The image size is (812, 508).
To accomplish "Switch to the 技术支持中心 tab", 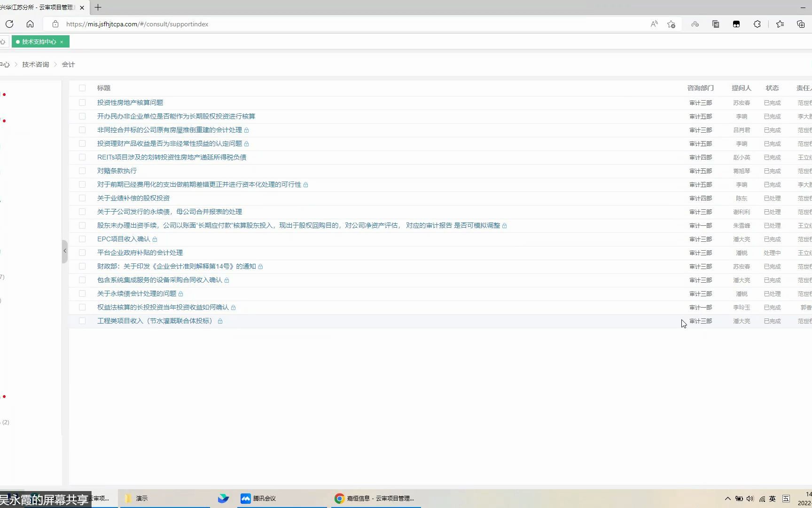I will (39, 42).
